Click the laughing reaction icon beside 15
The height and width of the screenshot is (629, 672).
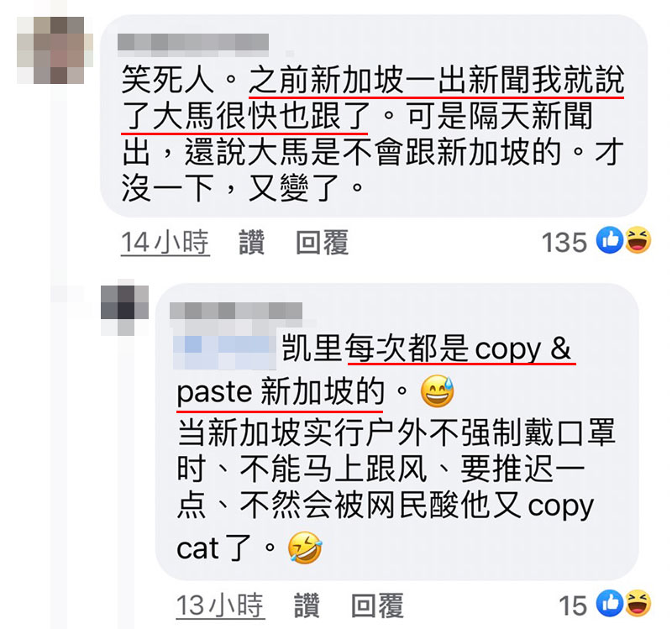tap(638, 603)
